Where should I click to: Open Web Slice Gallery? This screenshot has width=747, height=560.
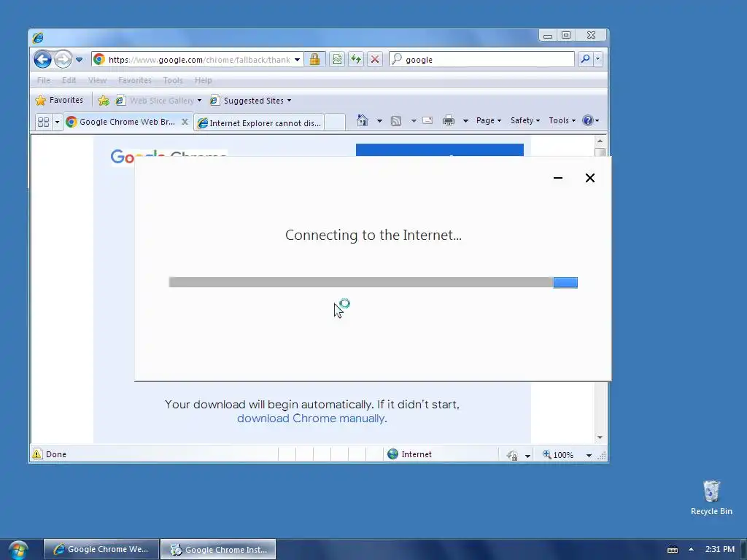coord(158,101)
